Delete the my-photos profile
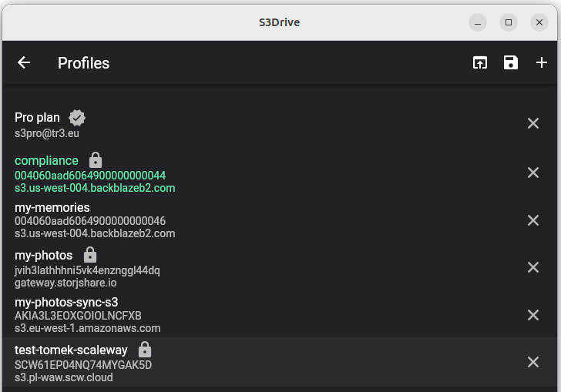 533,267
